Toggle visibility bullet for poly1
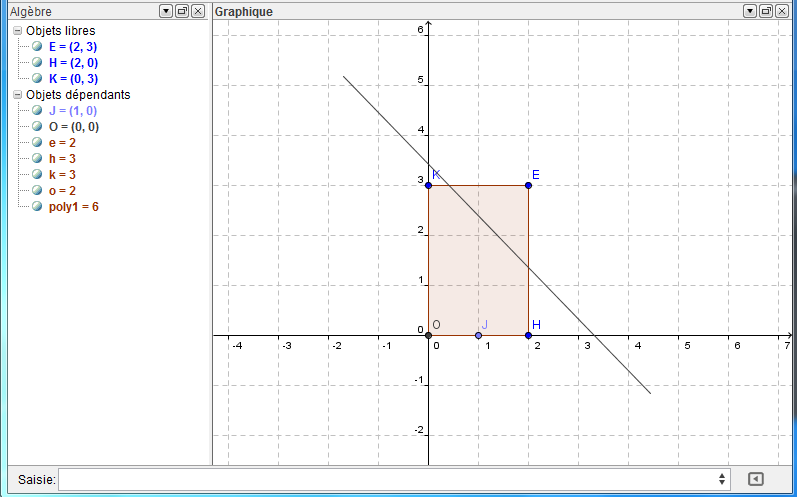This screenshot has width=797, height=497. pos(38,207)
